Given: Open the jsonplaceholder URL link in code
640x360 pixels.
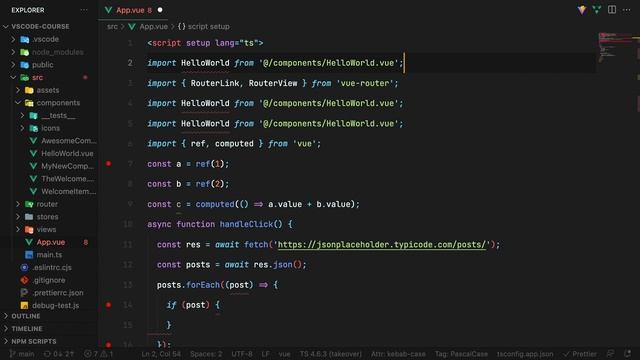Looking at the screenshot, I should click(382, 244).
